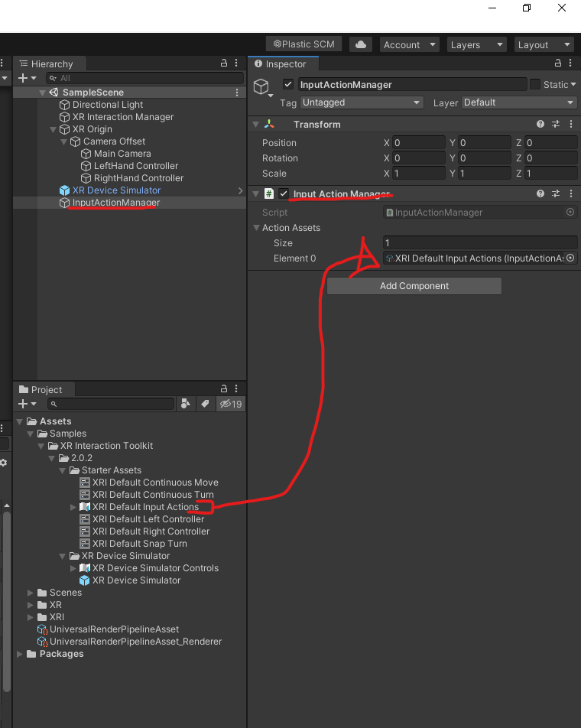Viewport: 581px width, 728px height.
Task: Toggle the Static checkbox
Action: [535, 84]
